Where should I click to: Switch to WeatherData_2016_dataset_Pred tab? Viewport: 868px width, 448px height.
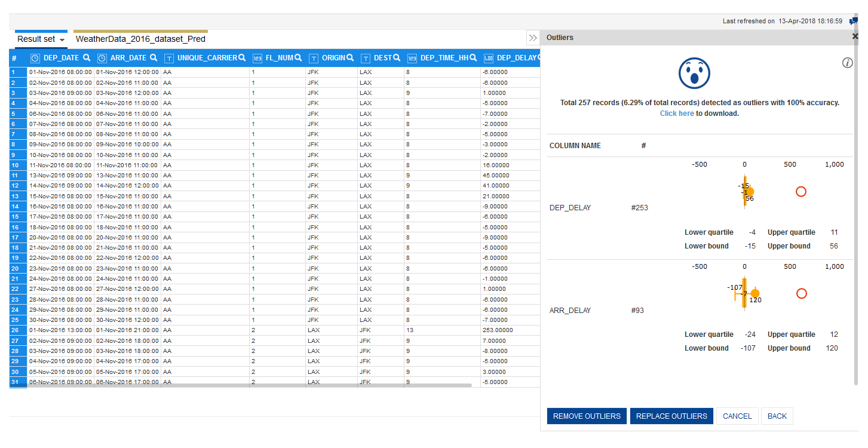pos(140,39)
